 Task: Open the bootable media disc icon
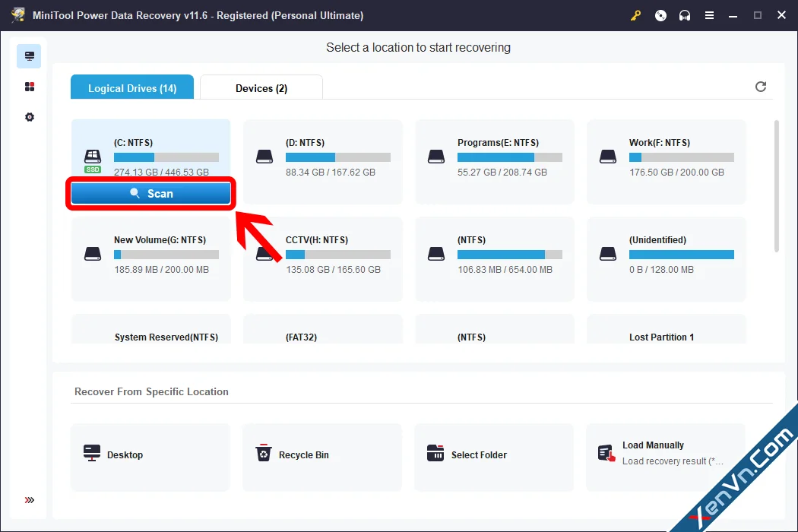[660, 16]
